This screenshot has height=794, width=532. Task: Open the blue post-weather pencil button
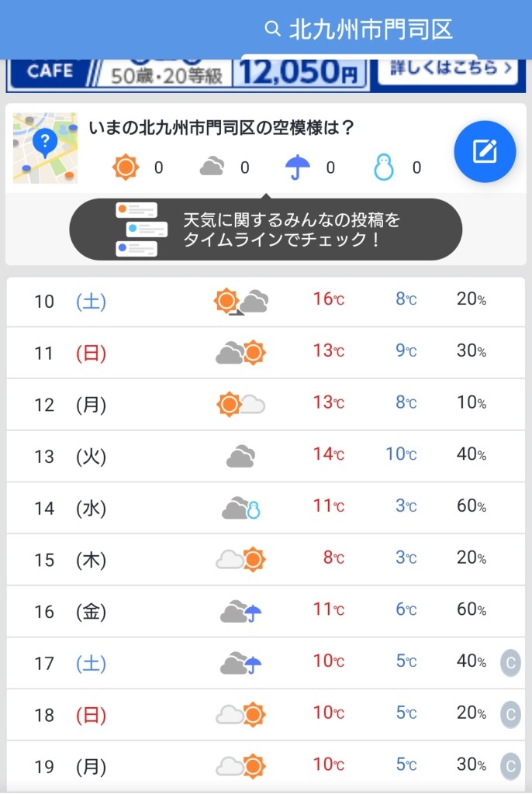click(485, 151)
